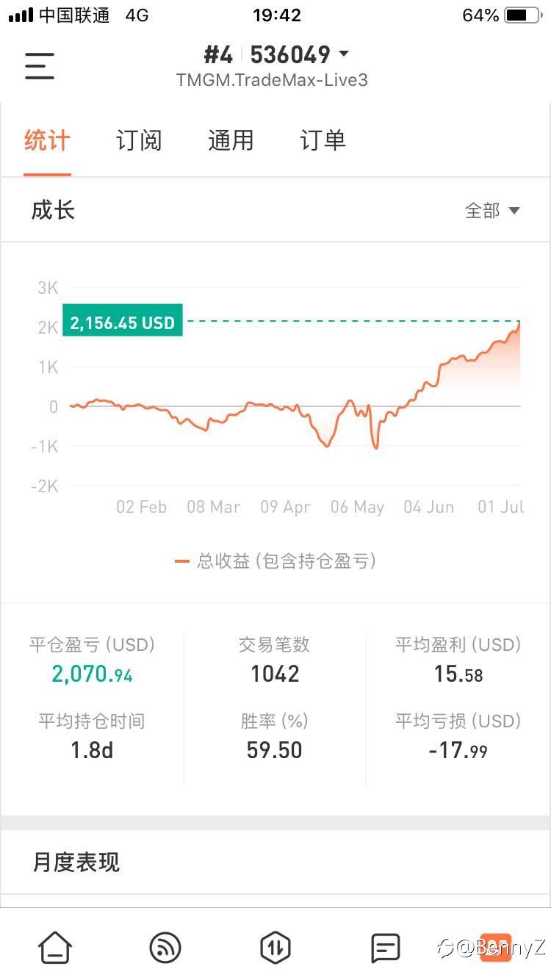Tap the 平仓盈亏 value 2,070.94
Viewport: 551px width, 980px height.
(92, 674)
